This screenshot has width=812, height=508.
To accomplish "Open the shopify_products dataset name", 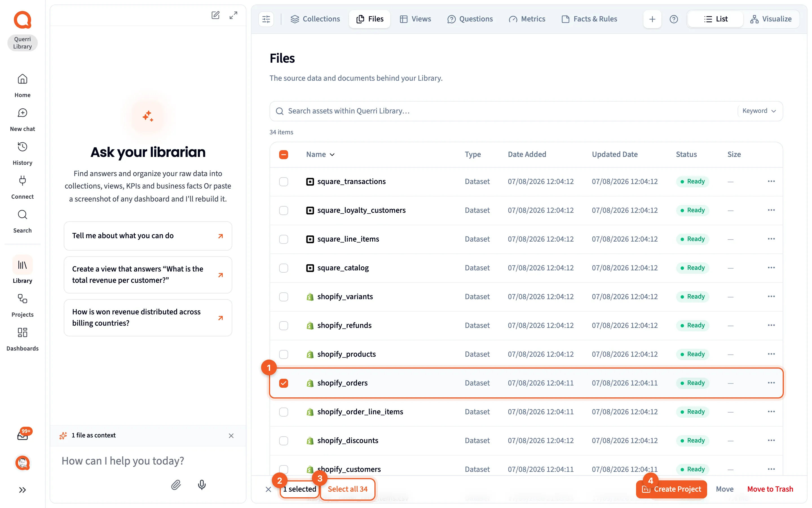I will tap(347, 354).
